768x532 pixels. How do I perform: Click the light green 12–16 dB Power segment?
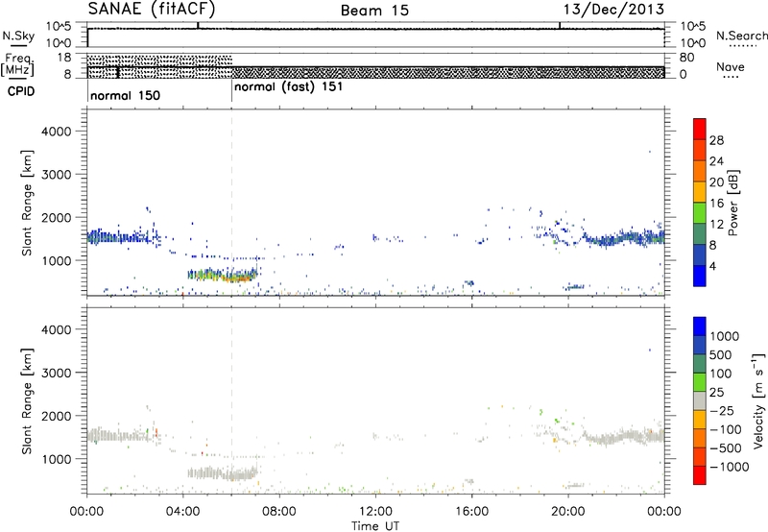pos(700,212)
